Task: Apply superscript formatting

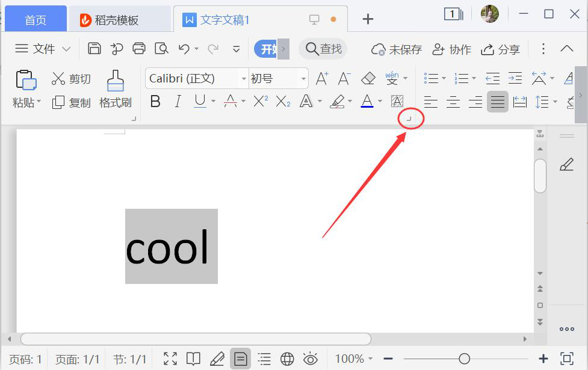Action: point(260,102)
